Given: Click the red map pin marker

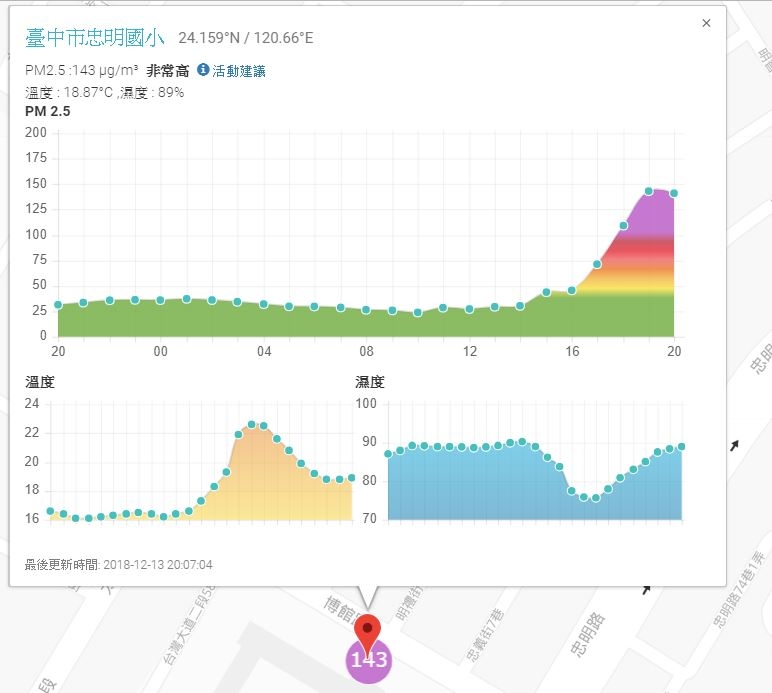Looking at the screenshot, I should click(367, 632).
